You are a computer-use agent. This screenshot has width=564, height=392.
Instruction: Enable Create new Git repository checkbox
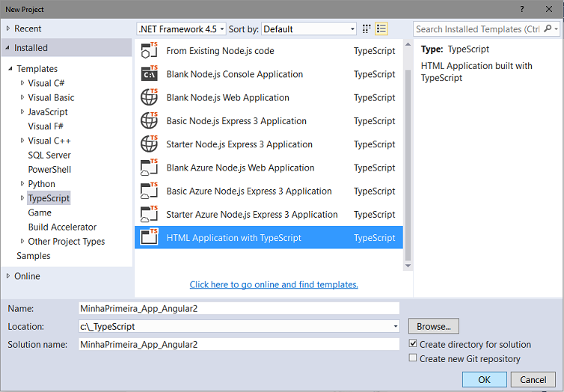pos(413,358)
